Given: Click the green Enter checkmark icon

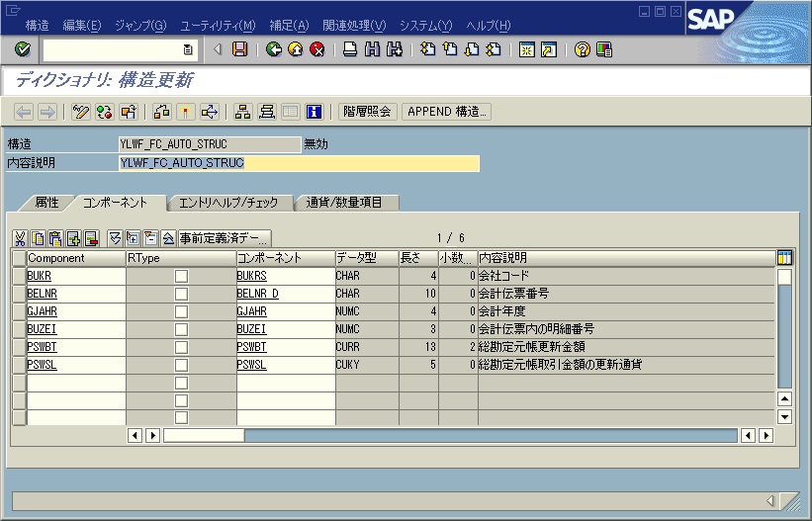Looking at the screenshot, I should point(22,49).
